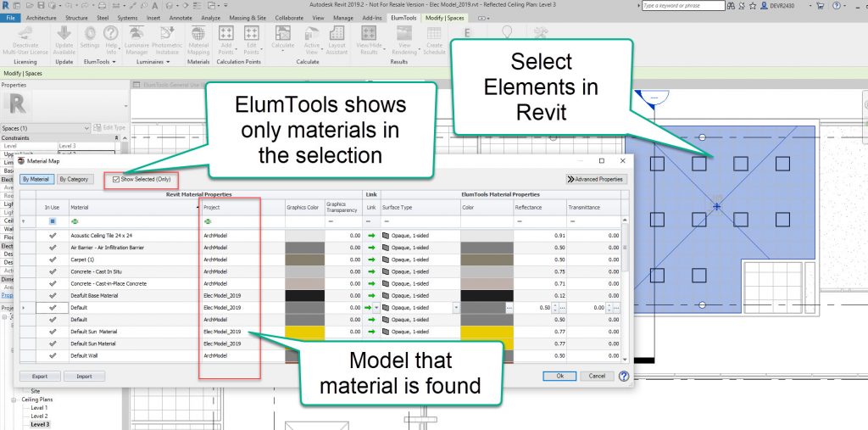The height and width of the screenshot is (430, 868).
Task: Click the green link arrow for Acoustic Ceiling Tile row
Action: tap(371, 236)
